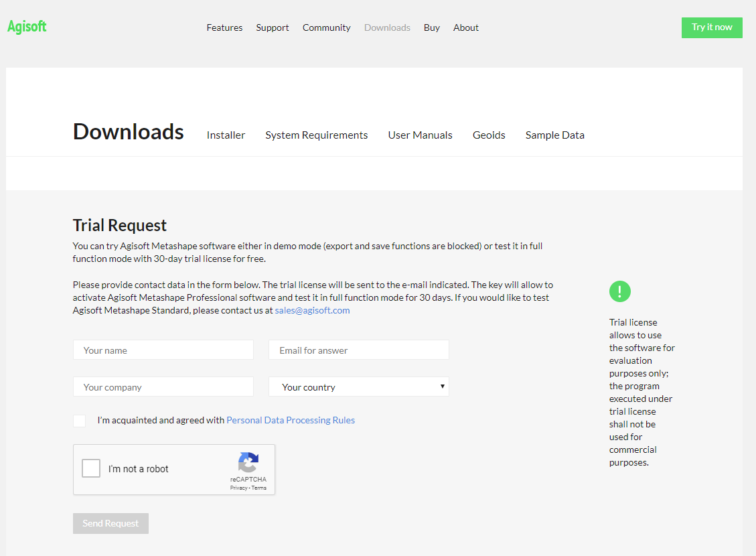Open the Features menu item
The width and height of the screenshot is (756, 556).
coord(224,27)
